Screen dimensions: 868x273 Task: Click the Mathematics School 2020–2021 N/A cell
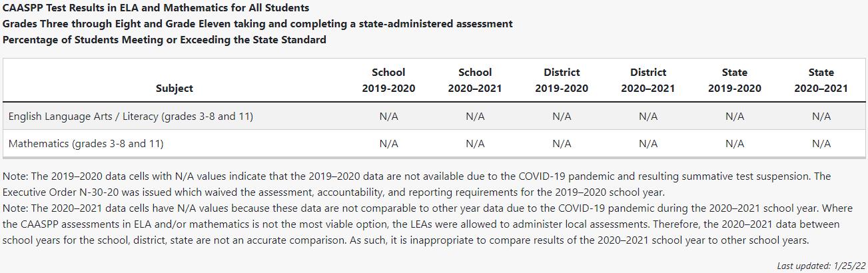pos(475,143)
